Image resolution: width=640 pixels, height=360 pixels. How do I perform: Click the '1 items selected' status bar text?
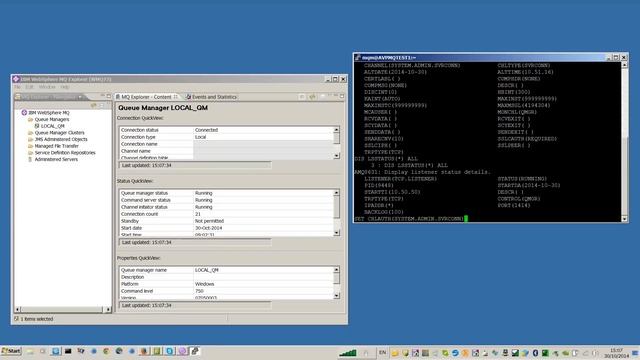(37, 319)
